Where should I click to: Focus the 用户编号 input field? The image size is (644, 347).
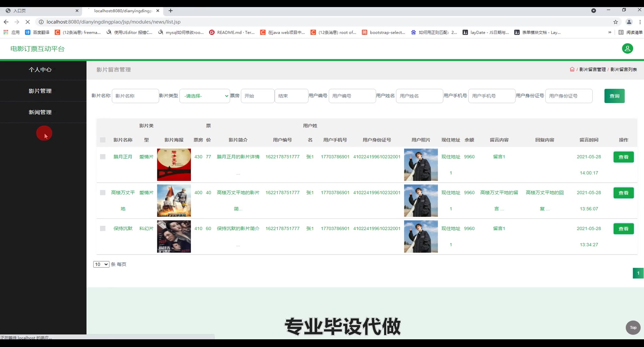pos(352,96)
